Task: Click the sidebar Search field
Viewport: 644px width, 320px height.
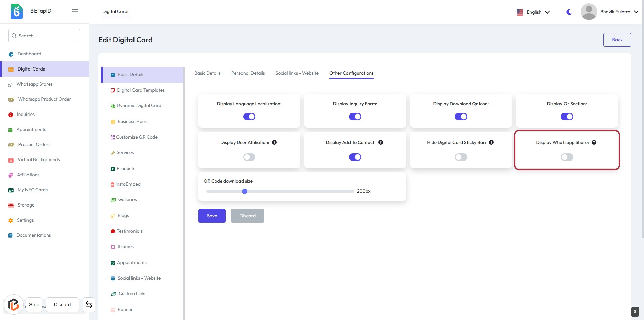Action: (44, 36)
